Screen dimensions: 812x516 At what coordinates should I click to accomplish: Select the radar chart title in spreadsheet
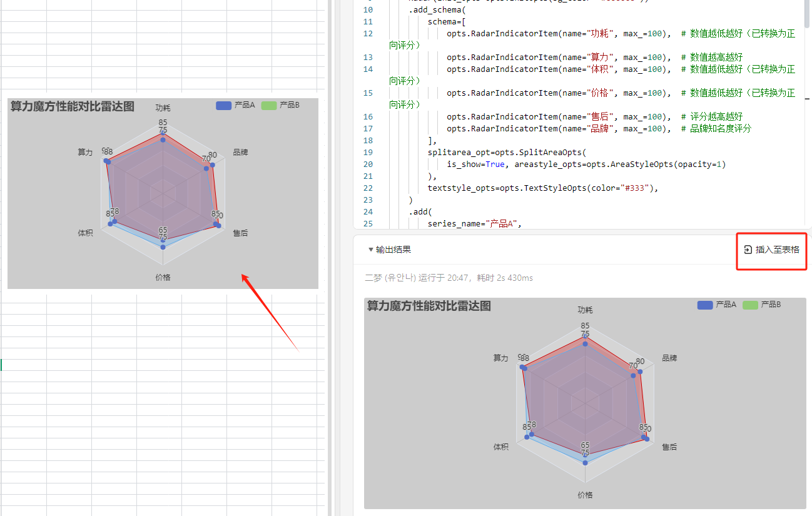pos(73,107)
